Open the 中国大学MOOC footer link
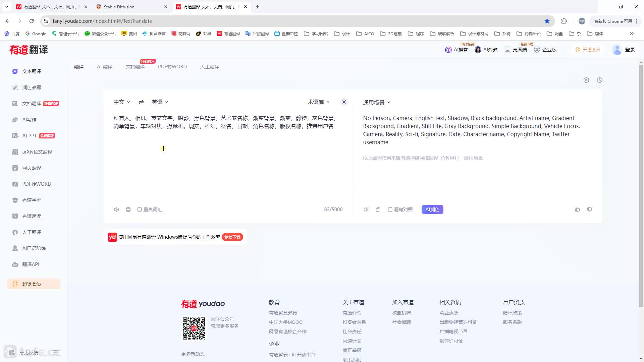644x362 pixels. point(286,322)
